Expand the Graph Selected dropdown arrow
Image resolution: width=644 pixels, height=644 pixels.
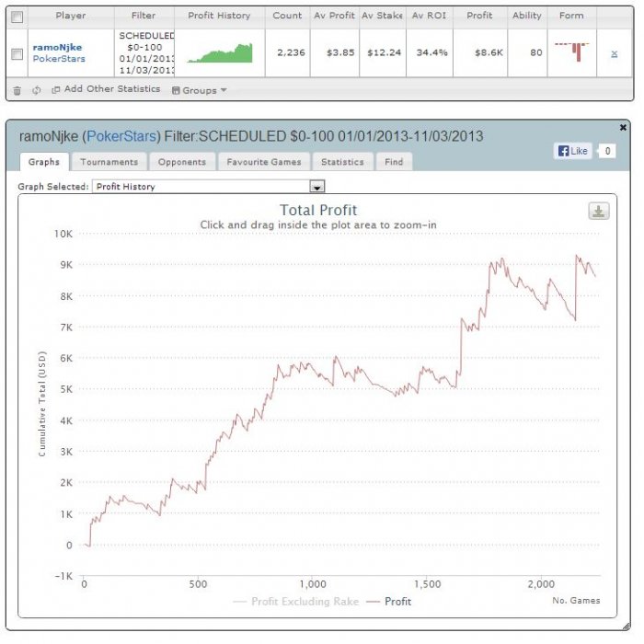click(x=316, y=187)
